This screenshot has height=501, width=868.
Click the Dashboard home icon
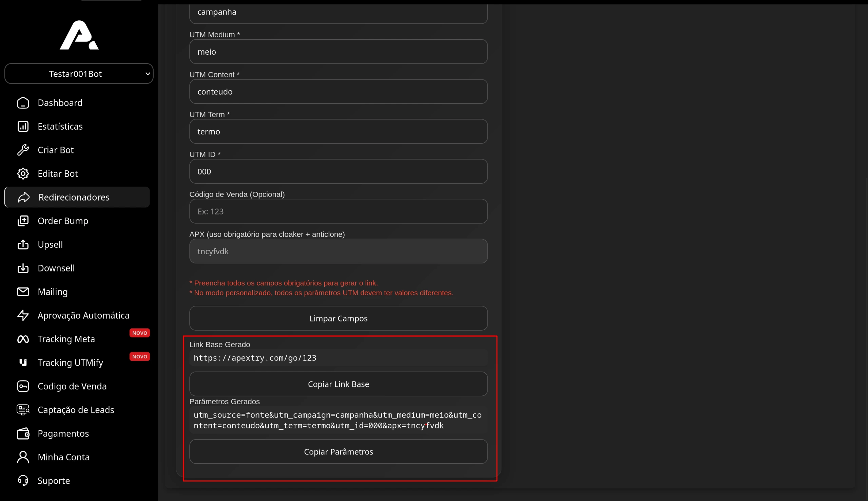tap(23, 103)
